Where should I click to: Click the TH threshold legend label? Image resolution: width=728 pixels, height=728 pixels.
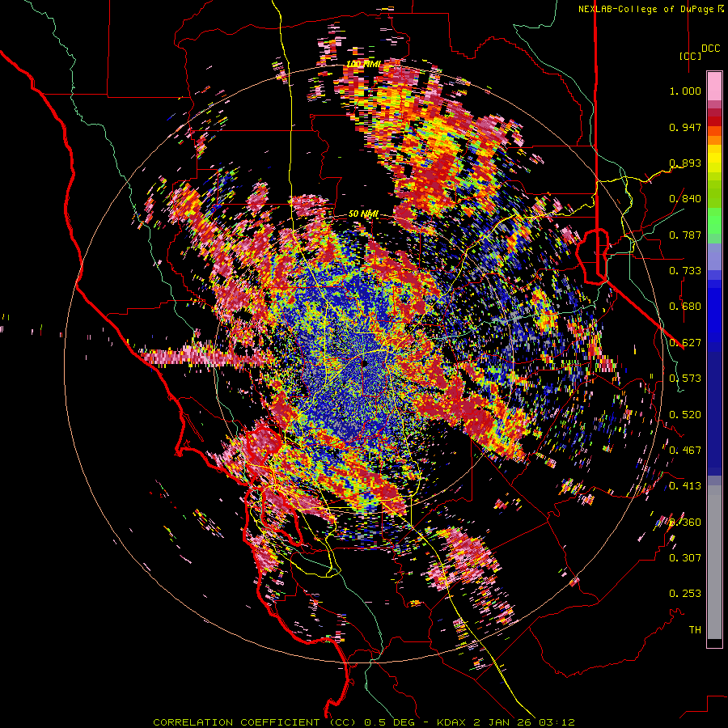(x=695, y=630)
